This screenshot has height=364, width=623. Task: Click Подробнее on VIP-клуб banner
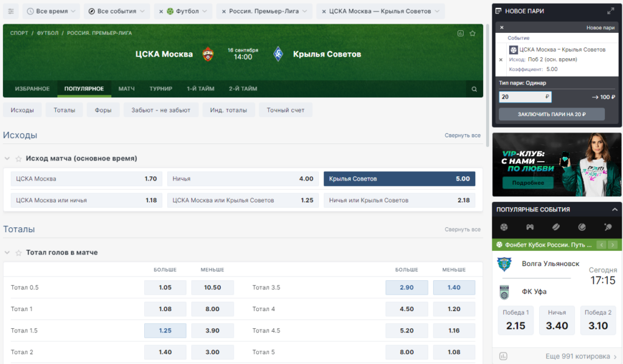point(528,183)
